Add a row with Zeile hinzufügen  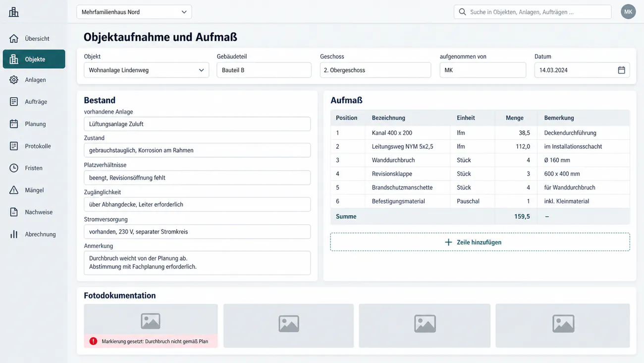[480, 242]
